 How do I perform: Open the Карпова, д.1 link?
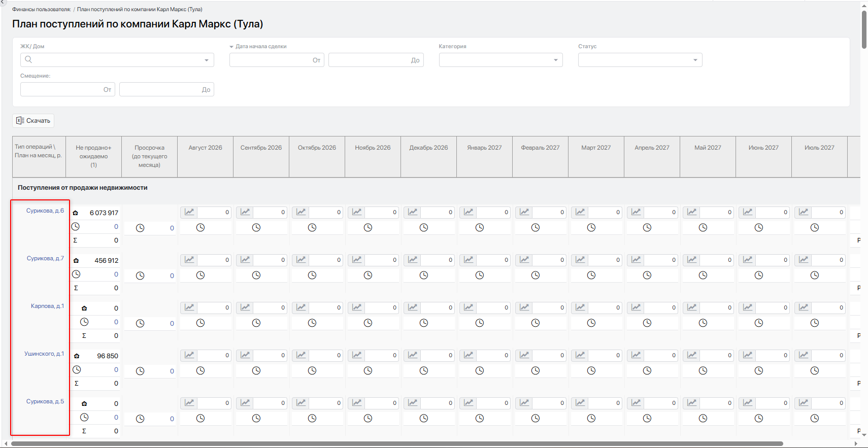[x=47, y=306]
